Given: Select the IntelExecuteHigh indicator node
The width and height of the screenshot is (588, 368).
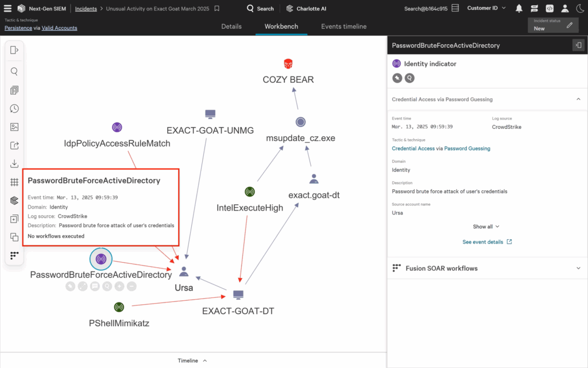Looking at the screenshot, I should point(250,192).
